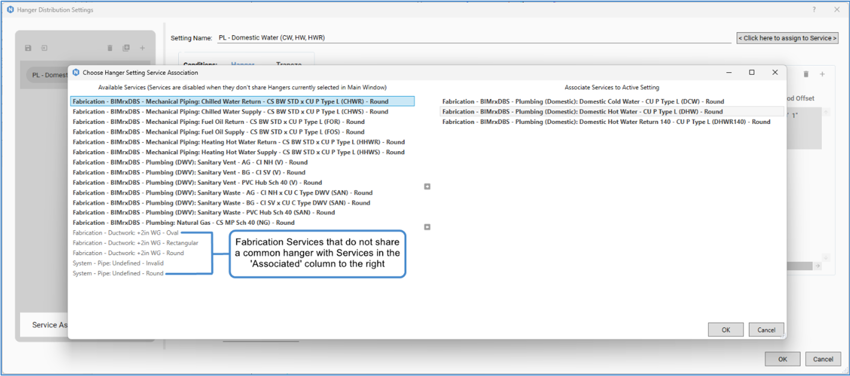Click trash icon in right panel of main window

pyautogui.click(x=806, y=74)
